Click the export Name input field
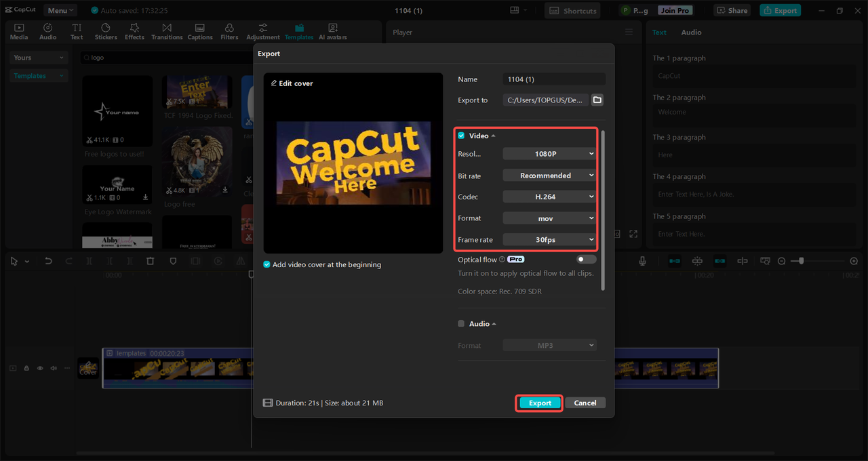868x461 pixels. [x=554, y=79]
